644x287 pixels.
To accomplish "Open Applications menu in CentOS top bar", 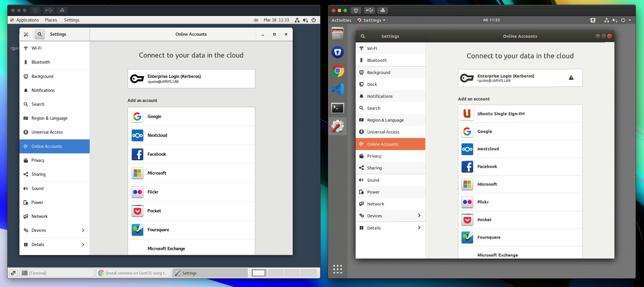I will [24, 20].
